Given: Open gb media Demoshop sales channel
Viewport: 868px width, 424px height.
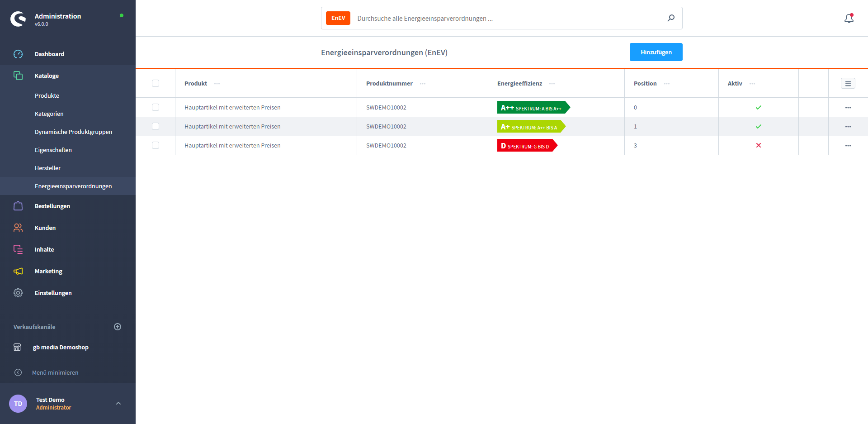Looking at the screenshot, I should click(x=61, y=347).
